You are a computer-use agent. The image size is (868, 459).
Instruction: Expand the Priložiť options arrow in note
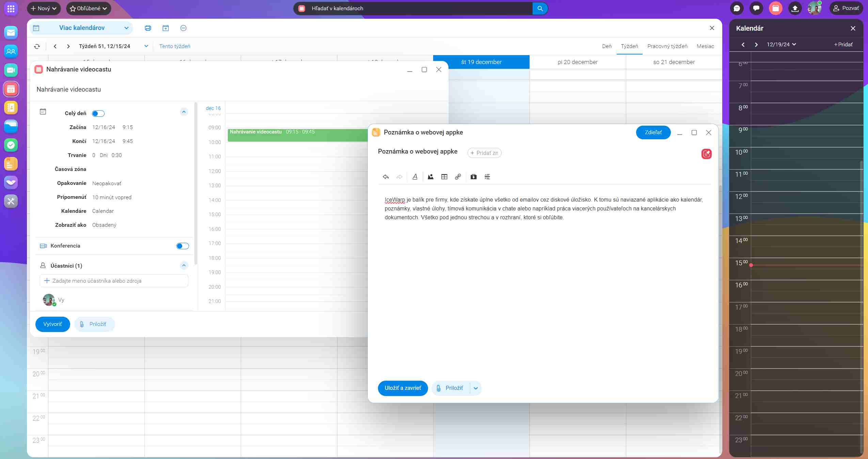476,388
